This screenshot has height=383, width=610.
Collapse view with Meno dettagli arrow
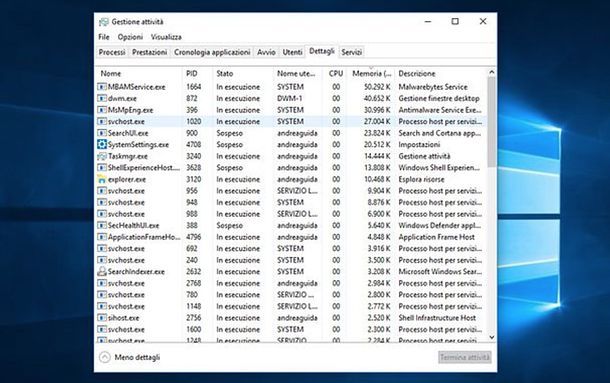[x=105, y=357]
